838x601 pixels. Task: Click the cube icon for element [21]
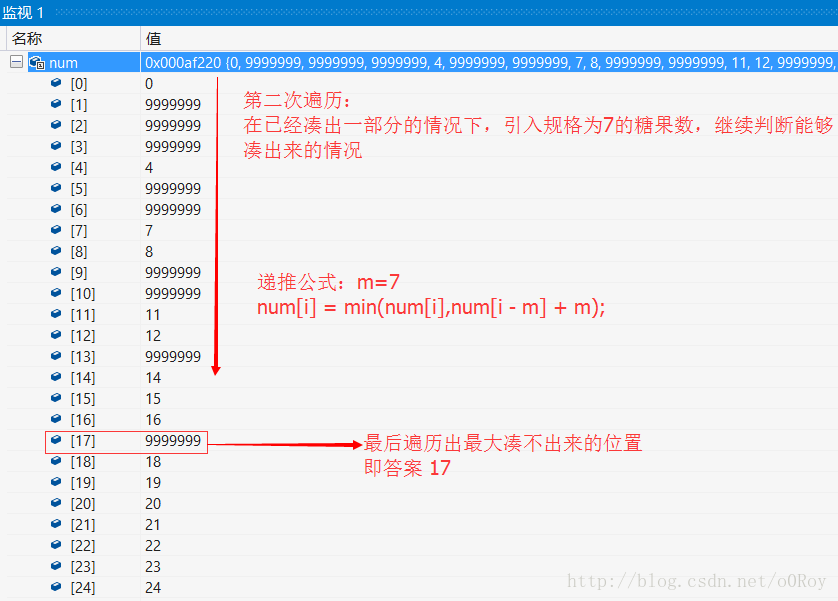click(56, 524)
